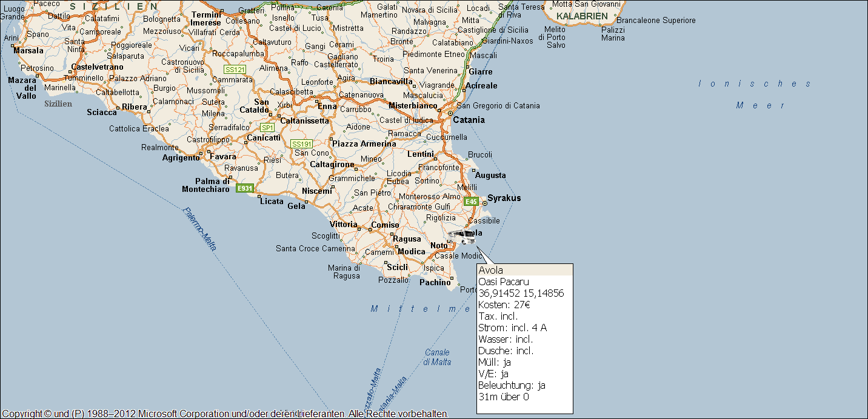Click the Avola title in popup
This screenshot has height=419, width=868.
coord(491,270)
